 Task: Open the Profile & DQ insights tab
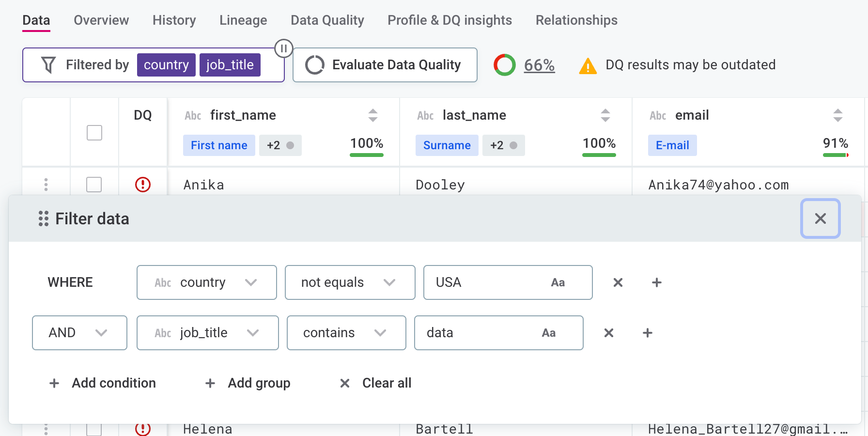pos(449,20)
